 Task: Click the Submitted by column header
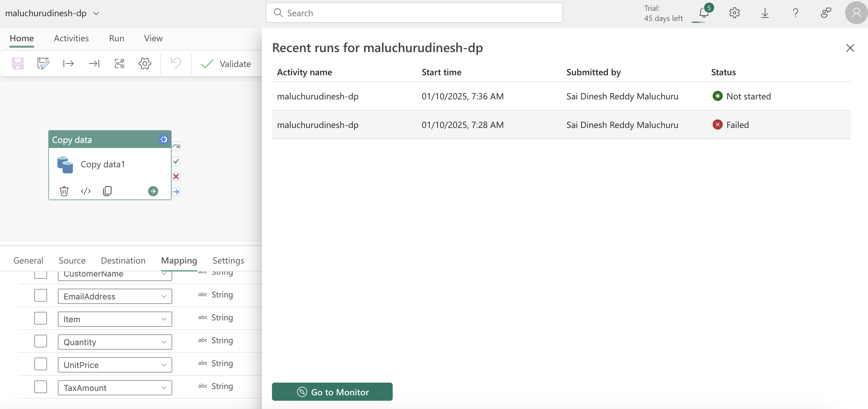tap(593, 72)
